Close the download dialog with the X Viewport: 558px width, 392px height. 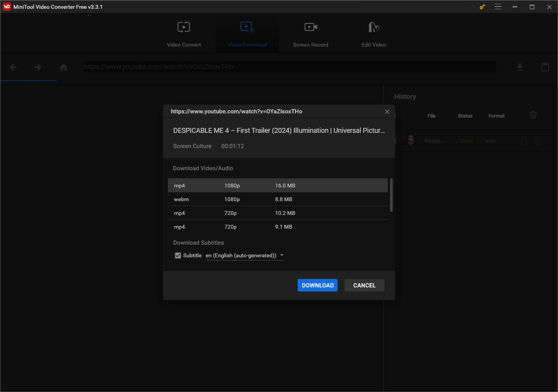coord(387,111)
